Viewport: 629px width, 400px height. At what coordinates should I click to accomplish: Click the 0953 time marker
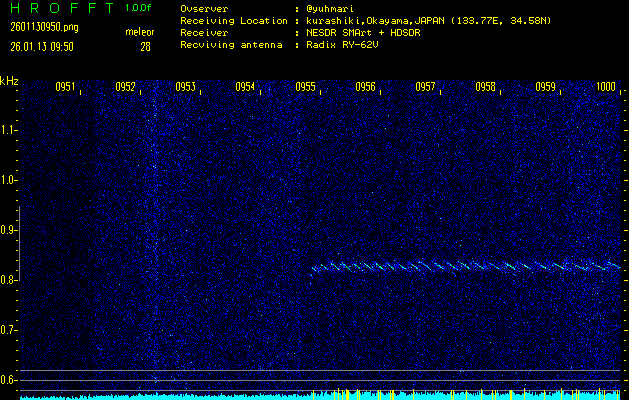pos(185,87)
